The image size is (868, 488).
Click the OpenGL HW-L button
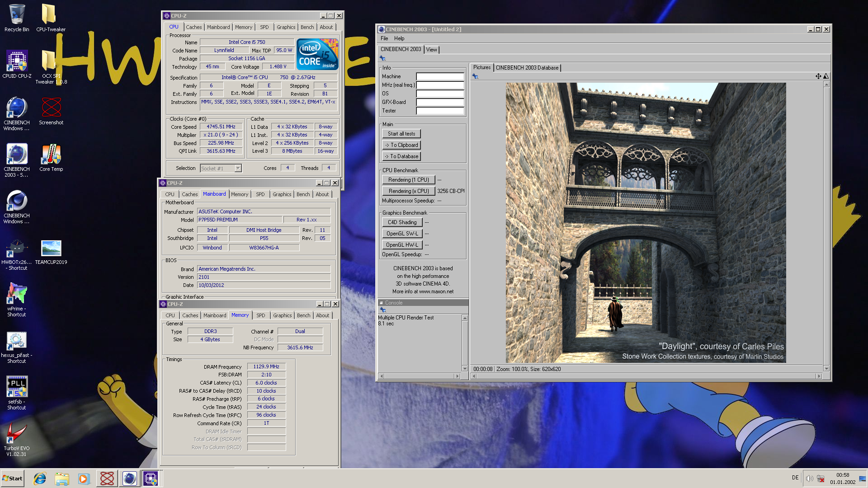pos(402,245)
